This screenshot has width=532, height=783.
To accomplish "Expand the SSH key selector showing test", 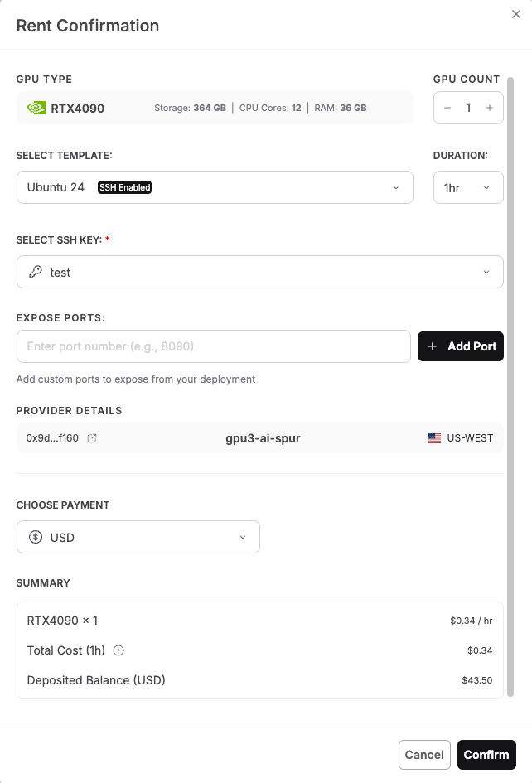I will point(259,272).
